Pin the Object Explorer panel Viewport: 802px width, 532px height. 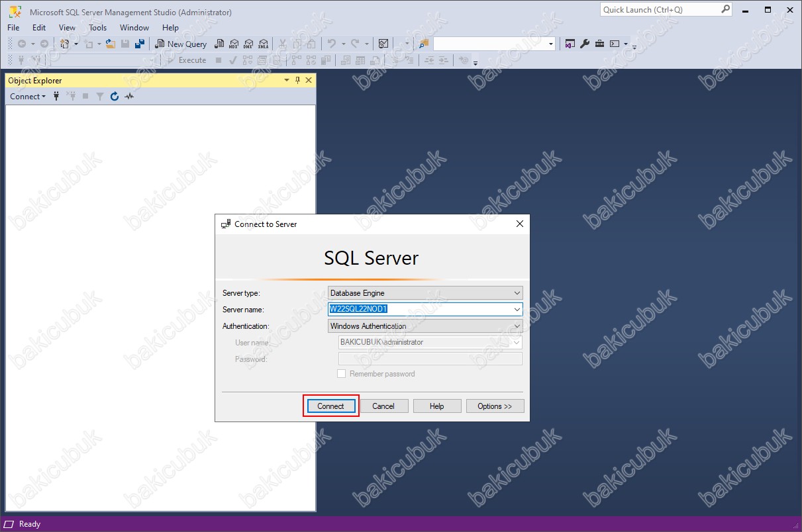coord(297,80)
